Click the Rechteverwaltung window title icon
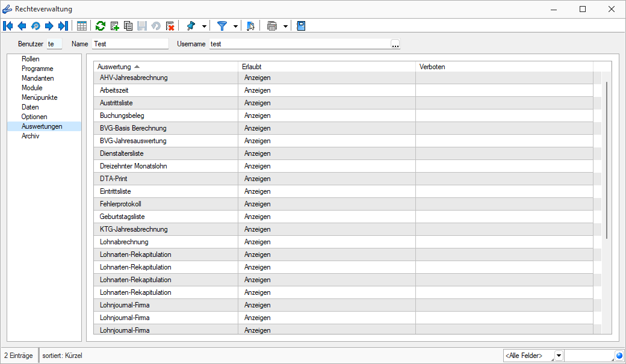The width and height of the screenshot is (626, 364). [7, 9]
